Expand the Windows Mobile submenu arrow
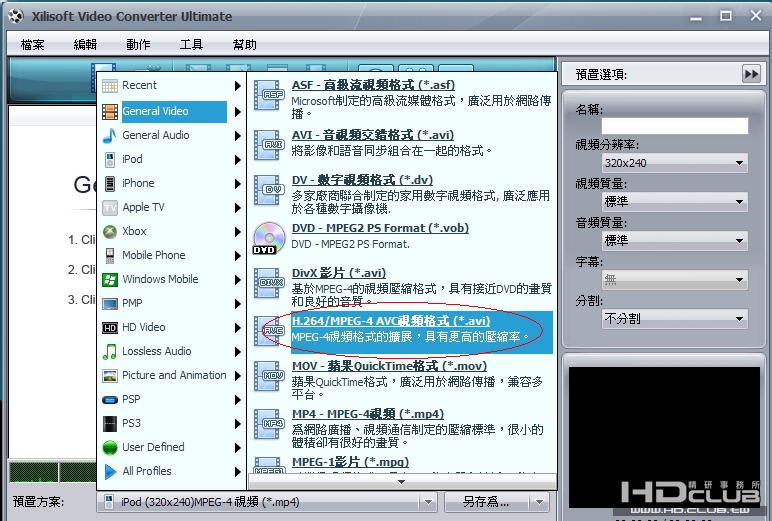This screenshot has width=772, height=521. click(237, 280)
